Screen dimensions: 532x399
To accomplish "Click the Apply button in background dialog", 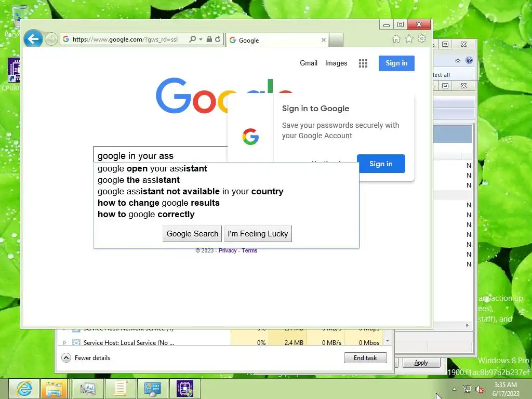I will [421, 363].
